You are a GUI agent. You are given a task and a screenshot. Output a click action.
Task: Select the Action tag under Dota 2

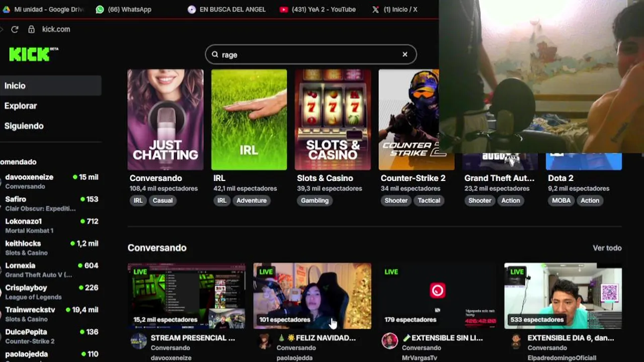(x=590, y=200)
